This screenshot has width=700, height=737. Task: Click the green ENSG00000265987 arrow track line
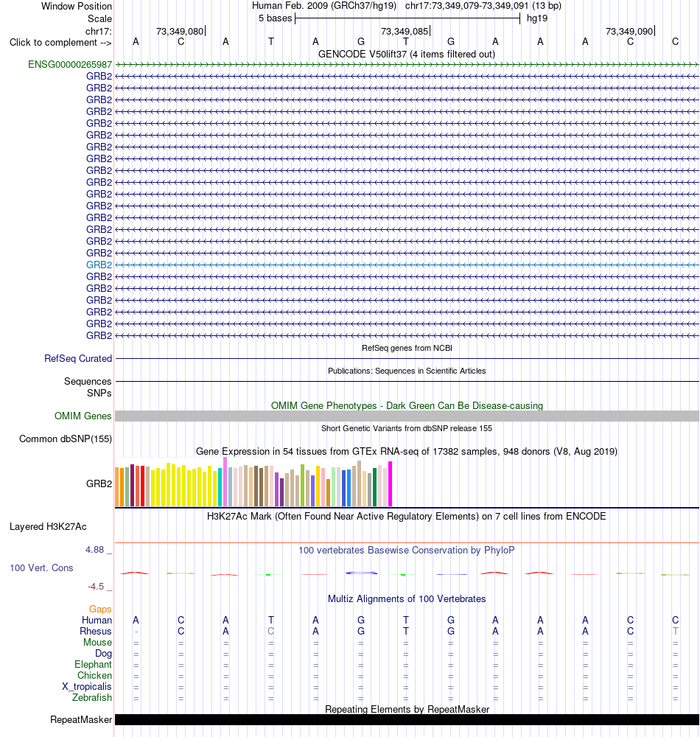coord(407,64)
